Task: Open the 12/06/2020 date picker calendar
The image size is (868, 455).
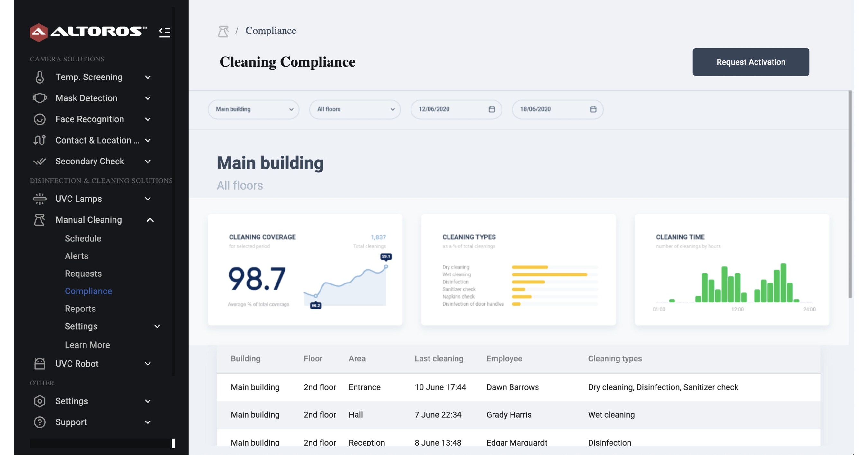Action: click(491, 109)
